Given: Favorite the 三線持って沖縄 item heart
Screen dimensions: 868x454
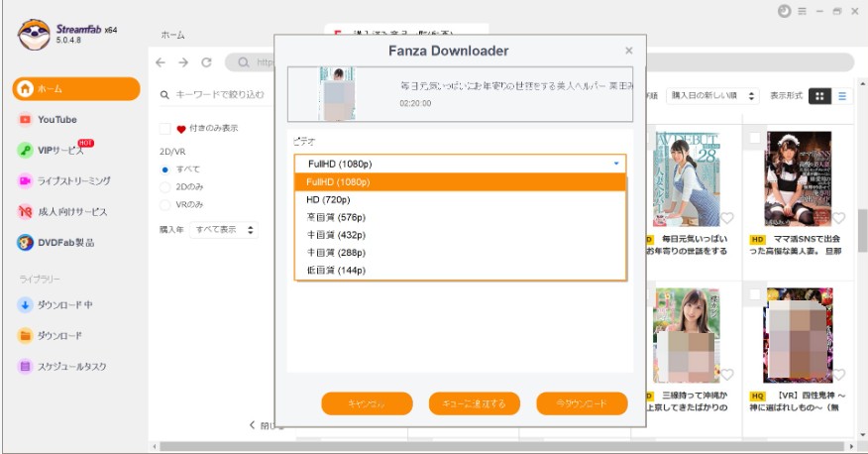Looking at the screenshot, I should (x=727, y=375).
